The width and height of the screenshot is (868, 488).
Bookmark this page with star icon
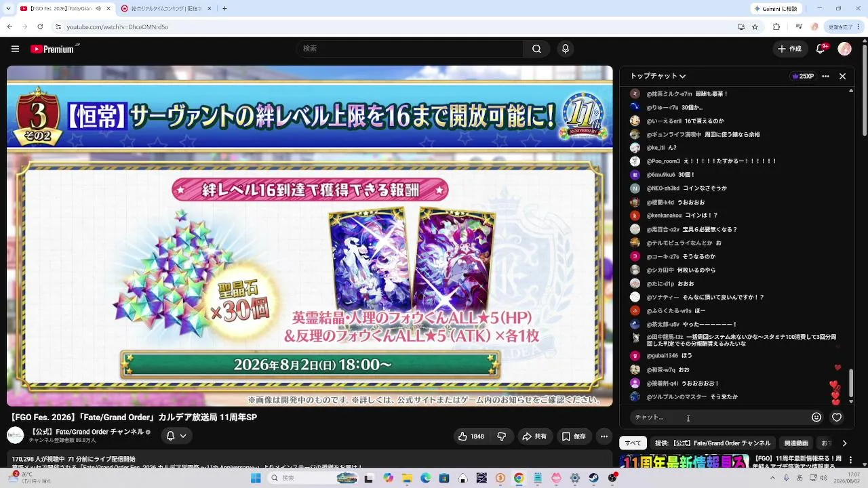point(755,26)
